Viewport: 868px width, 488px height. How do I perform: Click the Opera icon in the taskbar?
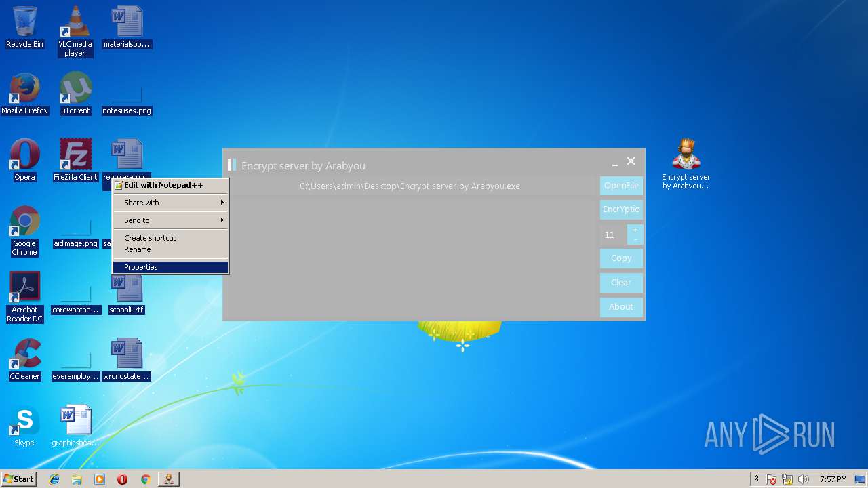(123, 479)
